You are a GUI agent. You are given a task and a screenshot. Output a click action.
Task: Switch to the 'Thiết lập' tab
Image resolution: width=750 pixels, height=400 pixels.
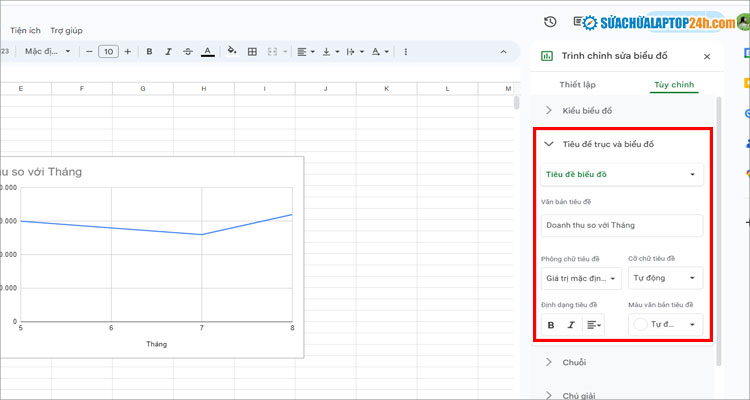[x=577, y=85]
